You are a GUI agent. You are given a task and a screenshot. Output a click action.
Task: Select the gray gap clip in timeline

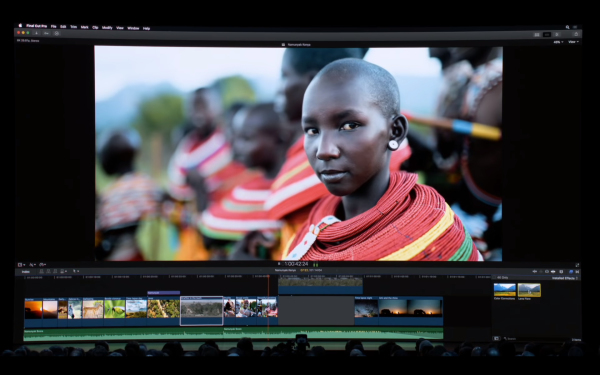click(x=316, y=311)
